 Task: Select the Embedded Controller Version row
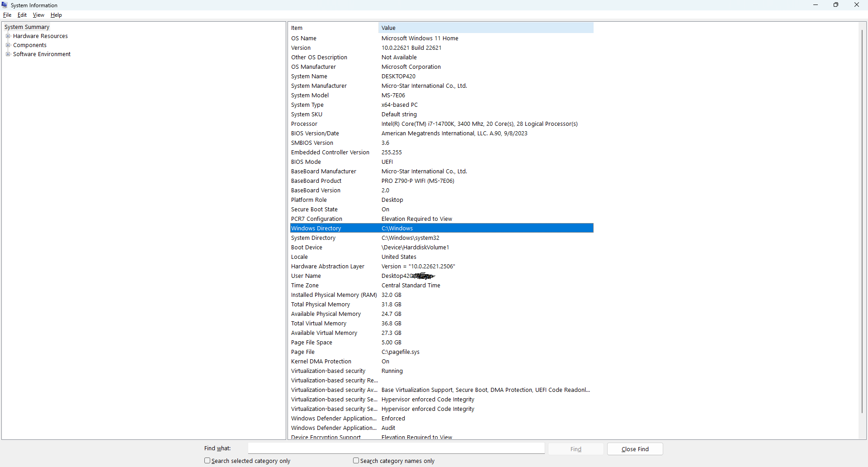coord(442,152)
